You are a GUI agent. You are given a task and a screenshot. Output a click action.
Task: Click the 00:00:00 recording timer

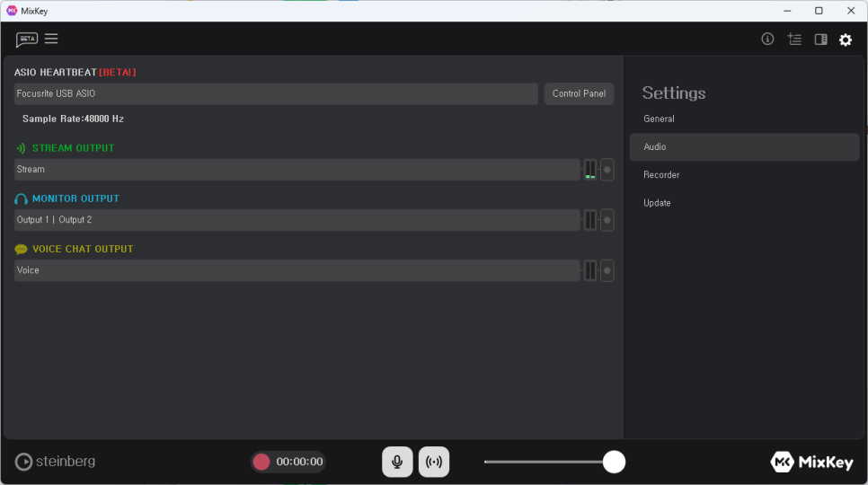pos(299,462)
